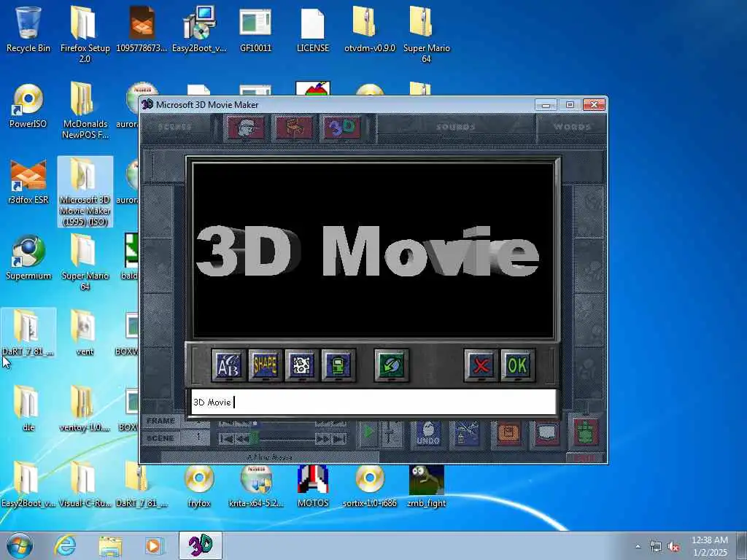Select the Visual-C-Ru folder icon
The width and height of the screenshot is (747, 560).
tap(85, 484)
